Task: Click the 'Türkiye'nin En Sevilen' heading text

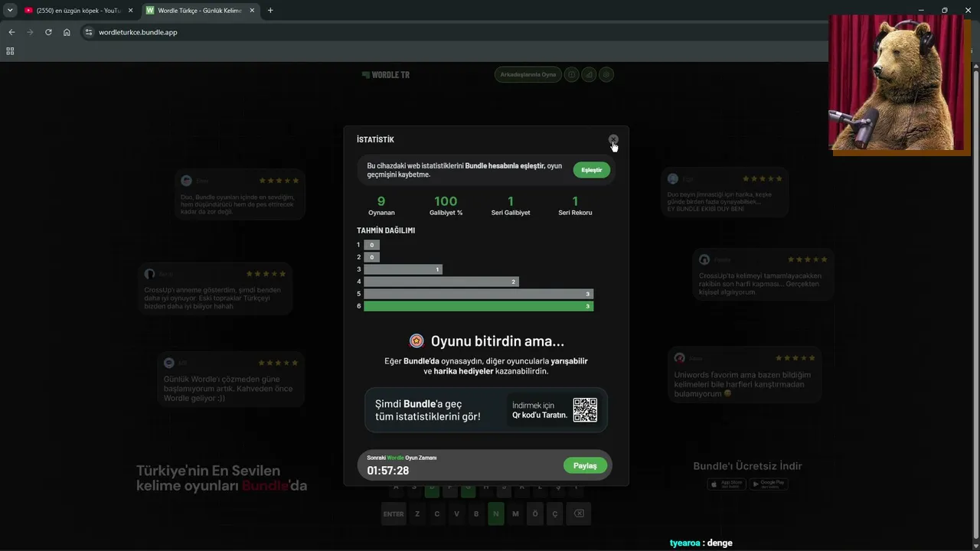Action: (208, 471)
